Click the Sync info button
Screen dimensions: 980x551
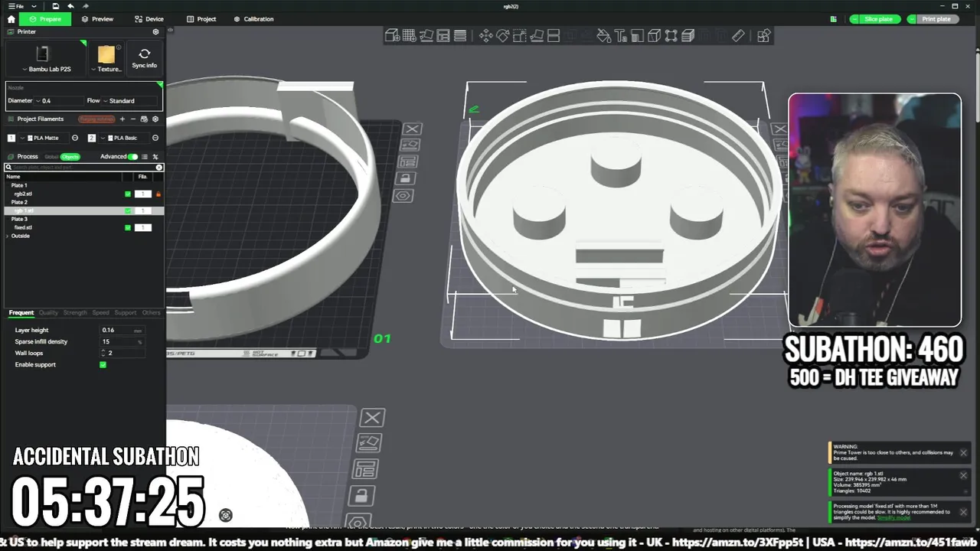(x=145, y=58)
